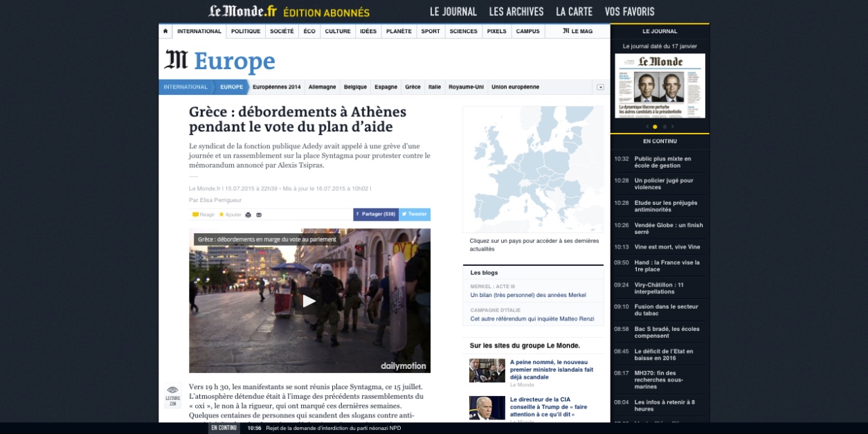The image size is (868, 434).
Task: Open VOS FAVORIS in the top header
Action: coord(629,12)
